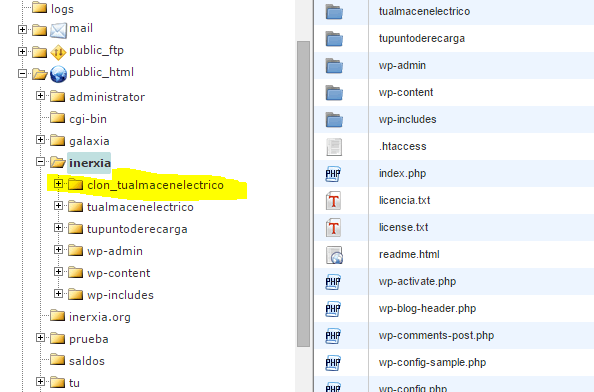Click folder icon of wp-includes in file list
The height and width of the screenshot is (392, 594).
(x=334, y=119)
